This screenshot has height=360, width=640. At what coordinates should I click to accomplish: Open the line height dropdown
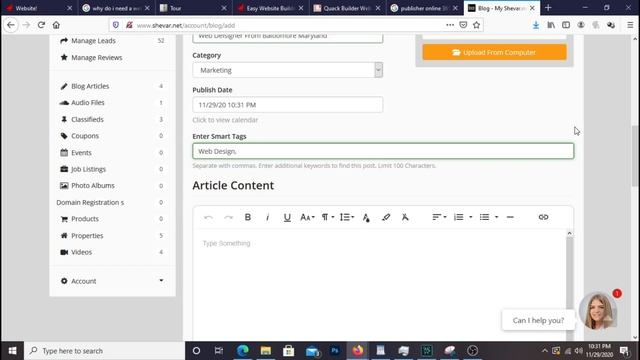point(347,217)
